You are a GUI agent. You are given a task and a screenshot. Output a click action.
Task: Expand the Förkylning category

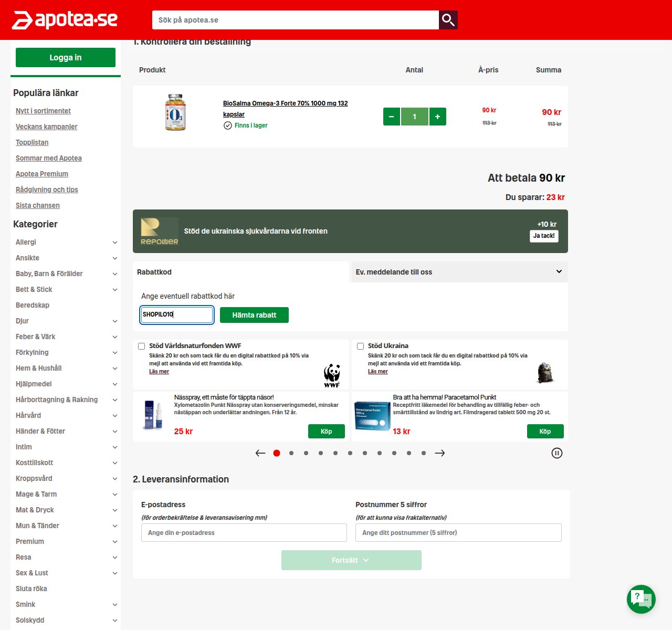click(115, 353)
